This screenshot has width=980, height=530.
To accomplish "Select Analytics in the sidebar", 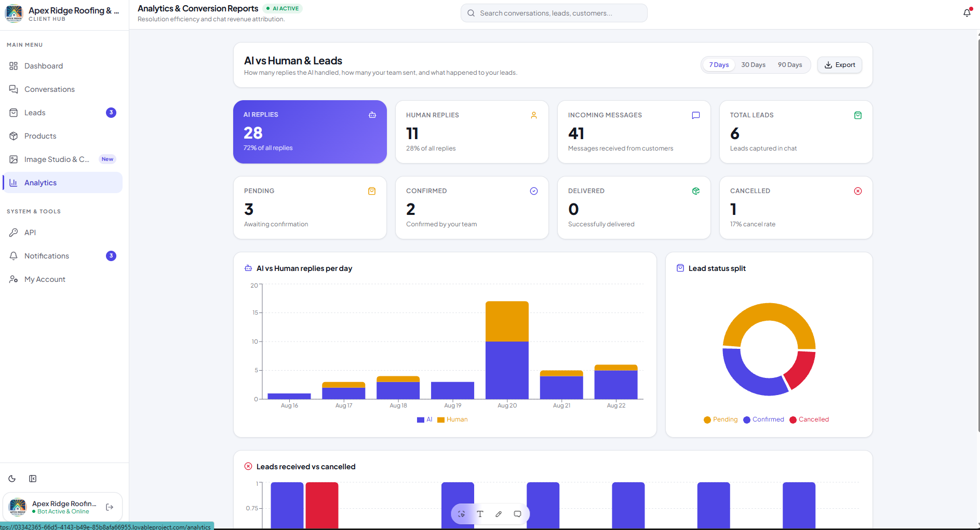I will [62, 183].
